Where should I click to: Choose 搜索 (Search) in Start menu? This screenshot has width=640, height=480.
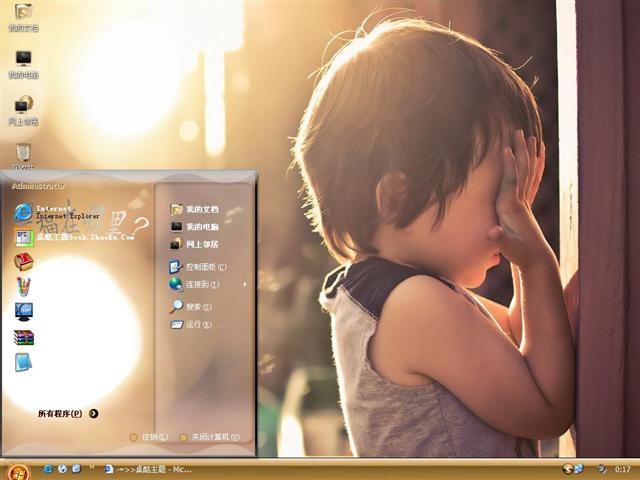coord(199,307)
